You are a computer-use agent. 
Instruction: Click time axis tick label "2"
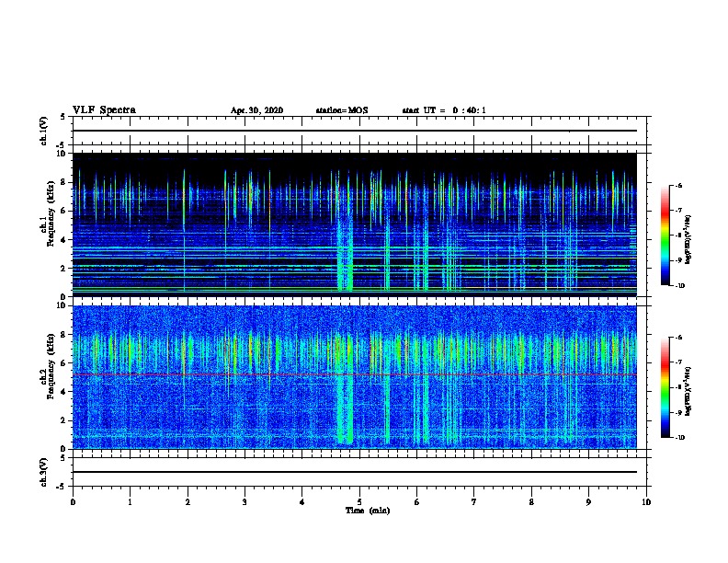(x=188, y=502)
